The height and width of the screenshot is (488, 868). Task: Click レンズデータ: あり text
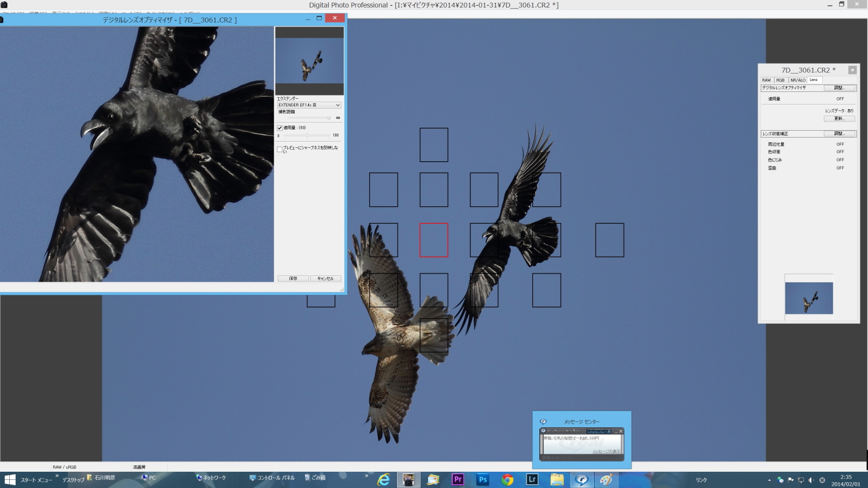(x=839, y=110)
